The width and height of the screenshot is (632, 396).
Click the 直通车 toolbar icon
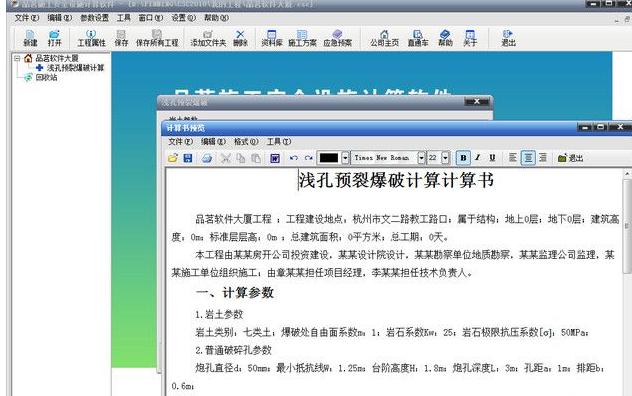click(x=418, y=38)
